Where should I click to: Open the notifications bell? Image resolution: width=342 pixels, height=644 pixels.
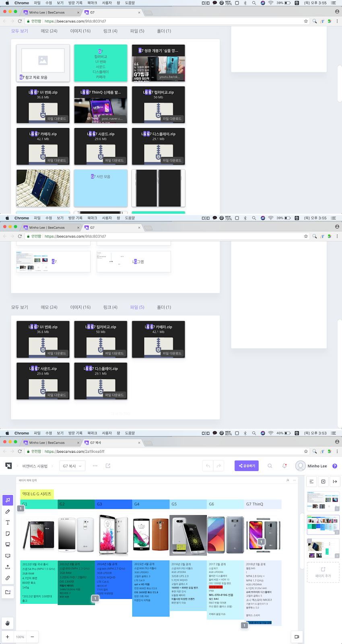point(284,466)
